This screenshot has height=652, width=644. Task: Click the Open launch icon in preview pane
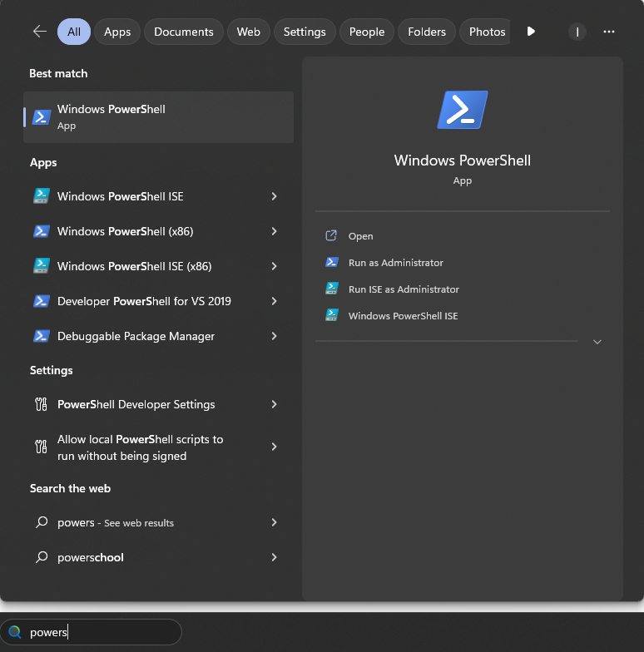tap(331, 236)
